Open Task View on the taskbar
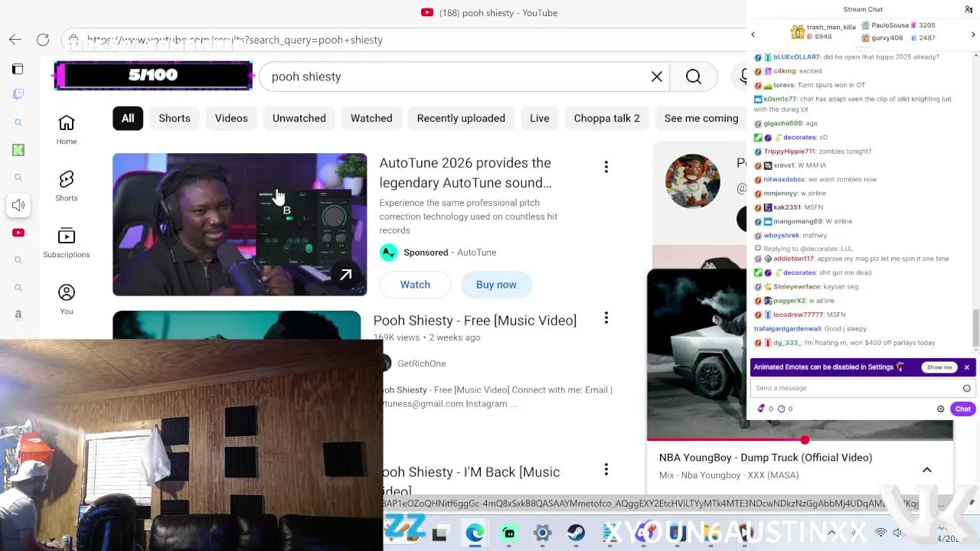 point(439,533)
